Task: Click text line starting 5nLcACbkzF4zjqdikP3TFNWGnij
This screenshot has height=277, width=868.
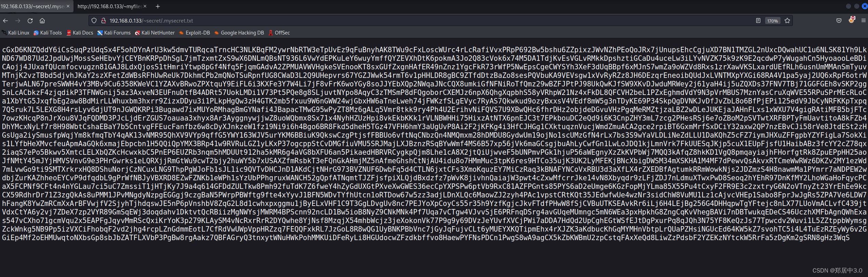Action: [434, 92]
